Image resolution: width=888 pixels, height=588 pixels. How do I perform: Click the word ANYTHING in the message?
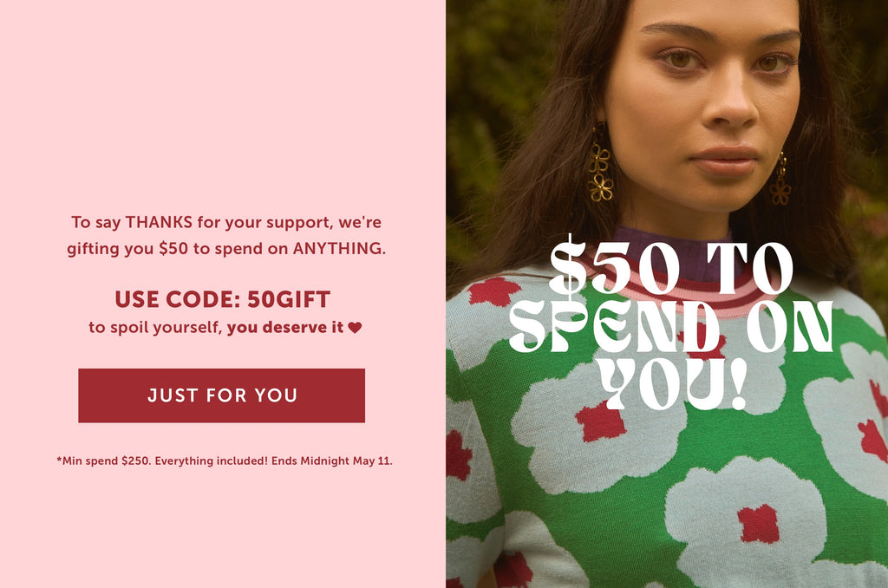click(x=339, y=248)
